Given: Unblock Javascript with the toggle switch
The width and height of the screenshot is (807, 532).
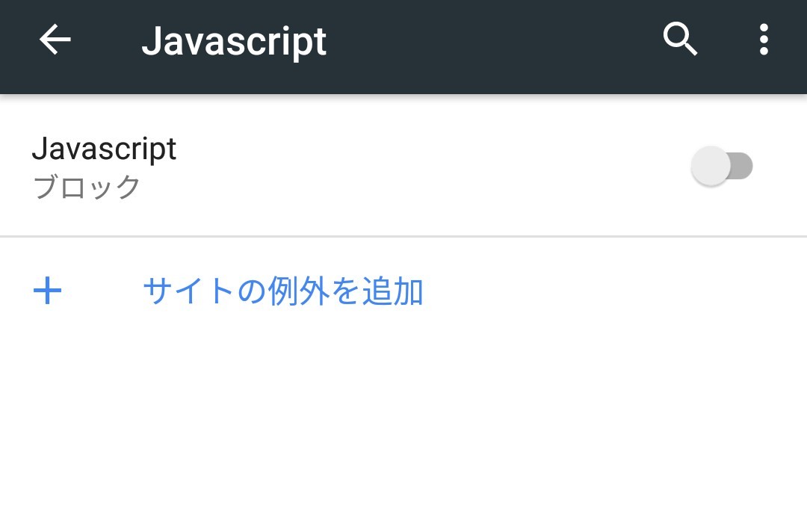Looking at the screenshot, I should (721, 166).
